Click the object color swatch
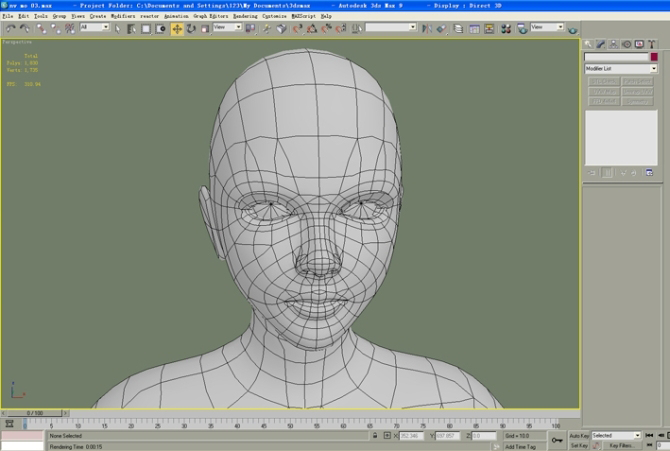This screenshot has width=670, height=451. pyautogui.click(x=654, y=57)
